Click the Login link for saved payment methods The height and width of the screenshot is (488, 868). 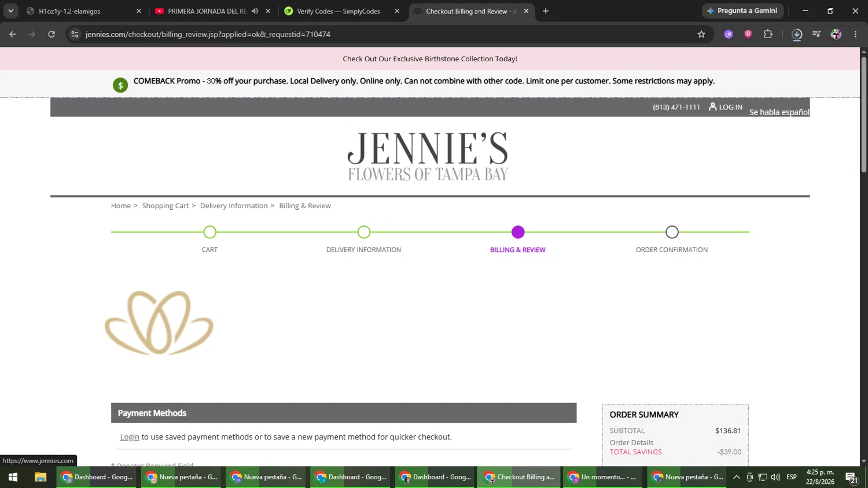130,437
